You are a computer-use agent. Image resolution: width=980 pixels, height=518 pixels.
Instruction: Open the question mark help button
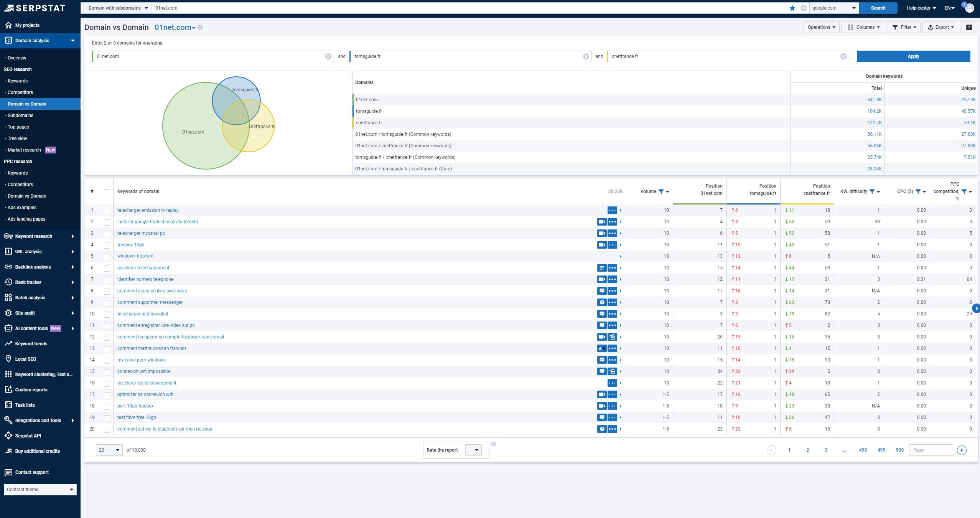point(969,27)
